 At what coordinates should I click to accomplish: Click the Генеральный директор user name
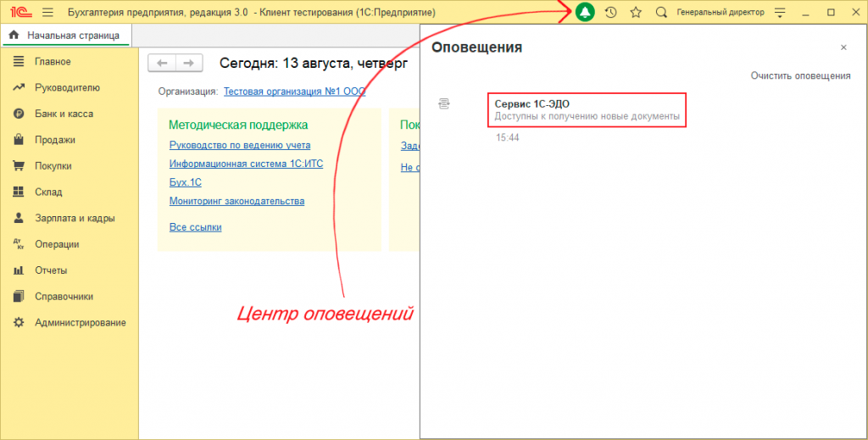(721, 12)
